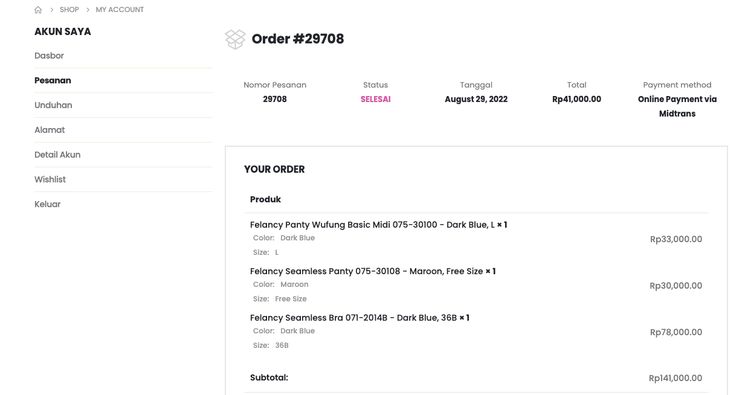Open the MY ACCOUNT breadcrumb link
The image size is (748, 395).
point(120,10)
